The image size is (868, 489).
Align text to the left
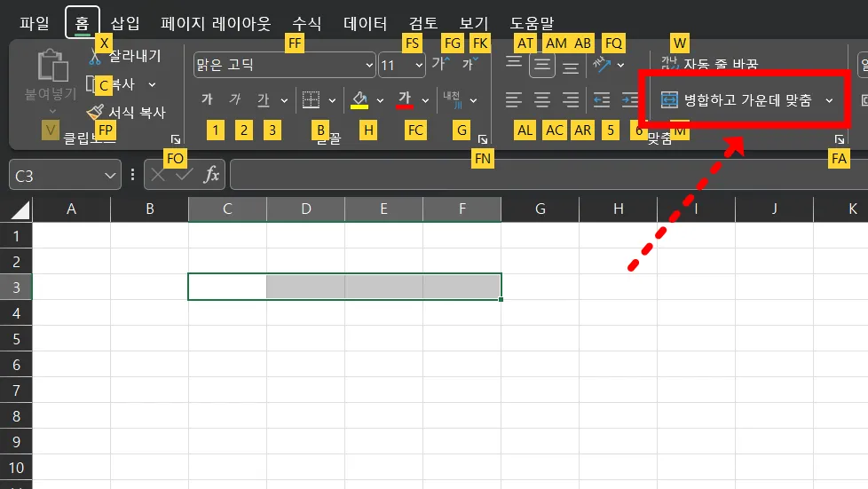pos(514,99)
